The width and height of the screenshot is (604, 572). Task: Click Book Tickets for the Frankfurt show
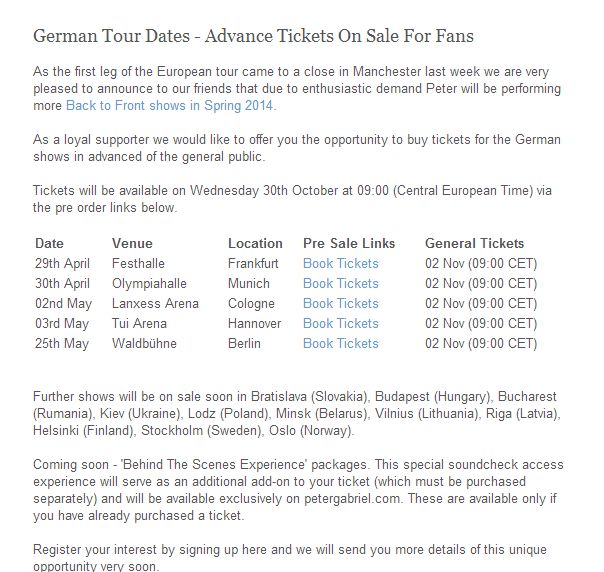341,263
